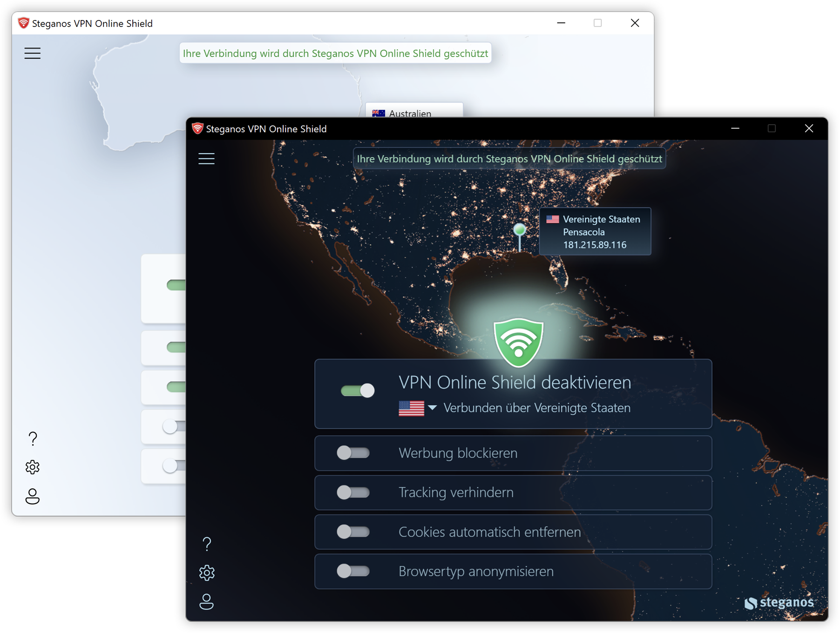This screenshot has height=633, width=840.
Task: Toggle the bottom off switch in the light window
Action: click(x=174, y=465)
